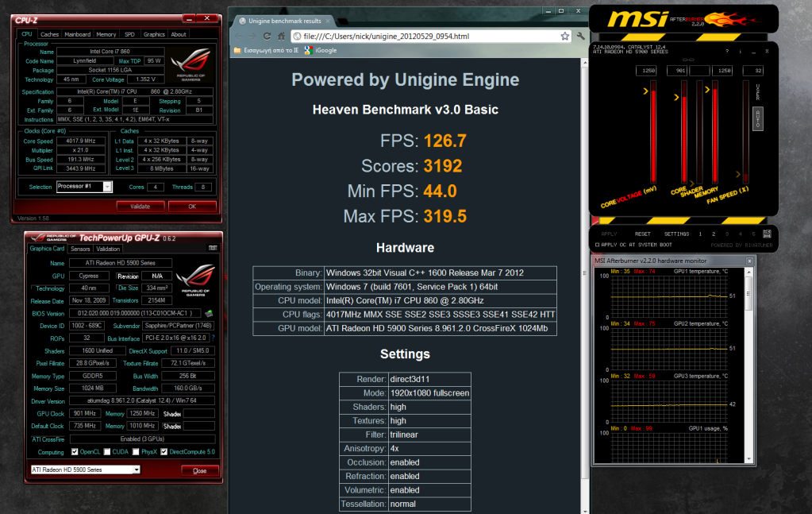The image size is (812, 514).
Task: Click the core clock value field 901
Action: pyautogui.click(x=679, y=71)
